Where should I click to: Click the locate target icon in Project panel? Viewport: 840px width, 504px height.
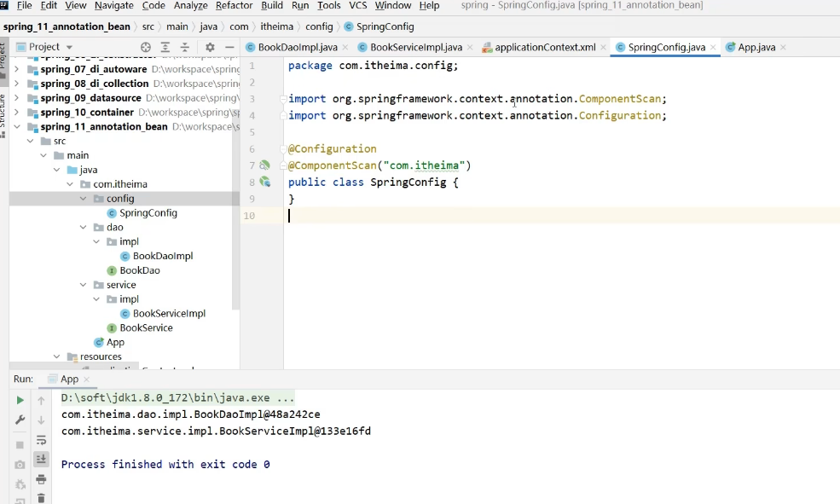(x=146, y=47)
